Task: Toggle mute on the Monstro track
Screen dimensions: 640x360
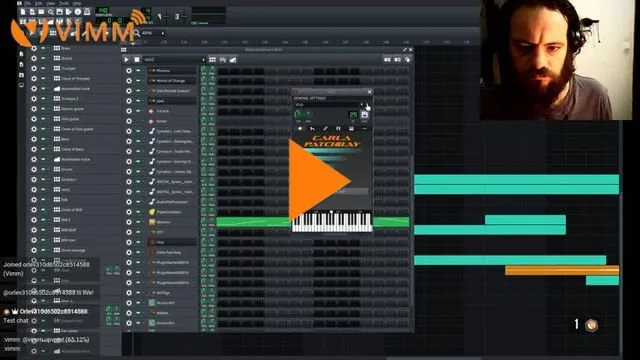Action: tap(139, 222)
